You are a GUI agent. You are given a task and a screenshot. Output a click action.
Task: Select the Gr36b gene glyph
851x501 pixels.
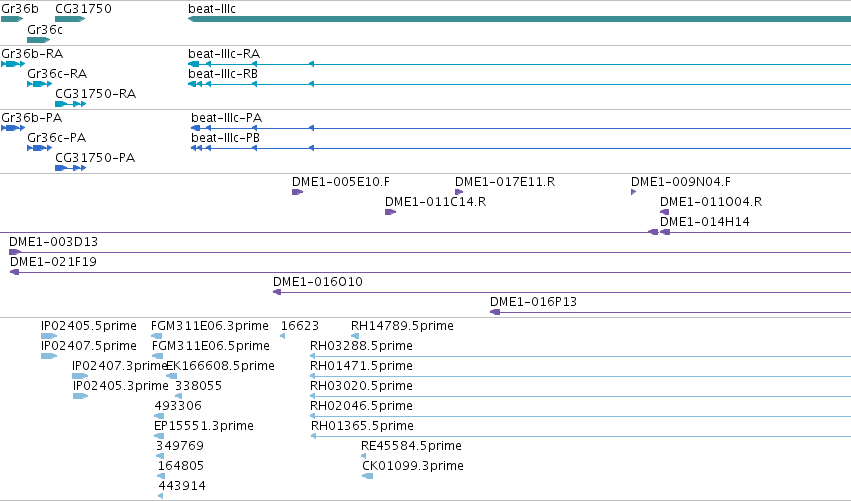click(x=12, y=19)
